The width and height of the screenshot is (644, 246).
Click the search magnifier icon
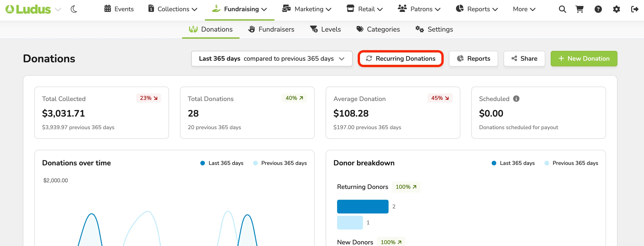562,9
